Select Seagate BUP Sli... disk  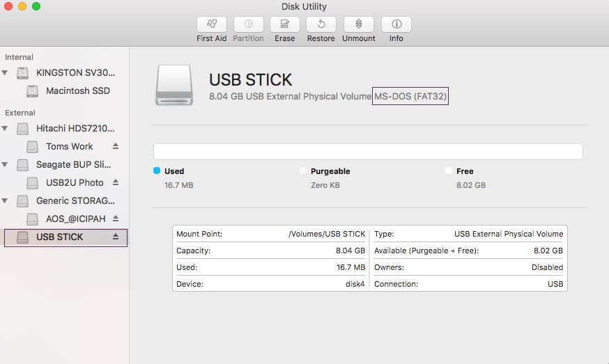pos(74,164)
